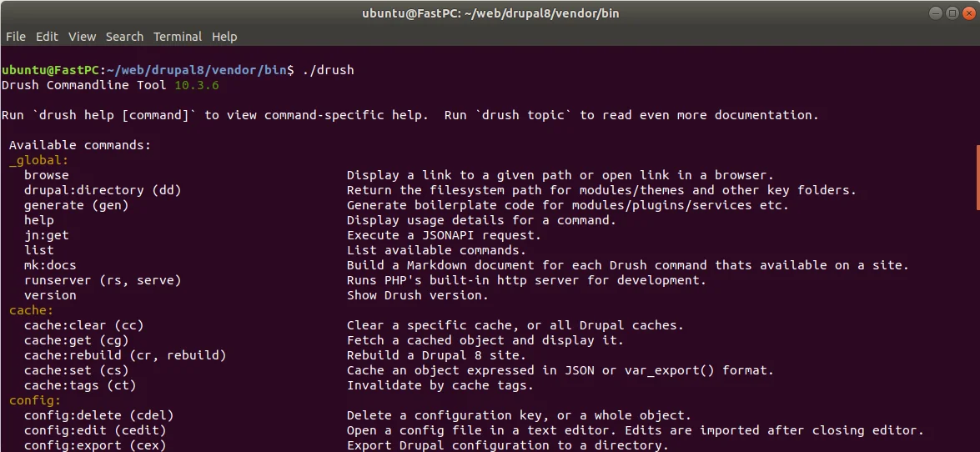
Task: Click the version command entry
Action: pyautogui.click(x=50, y=295)
